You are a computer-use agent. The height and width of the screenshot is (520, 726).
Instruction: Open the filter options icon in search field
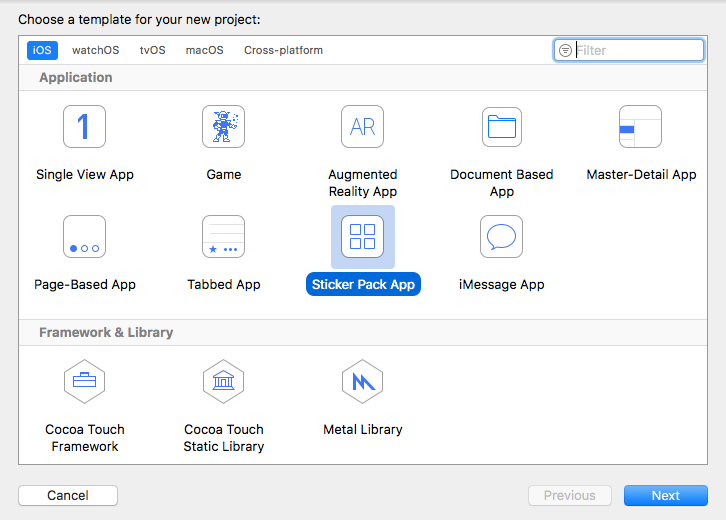(565, 50)
